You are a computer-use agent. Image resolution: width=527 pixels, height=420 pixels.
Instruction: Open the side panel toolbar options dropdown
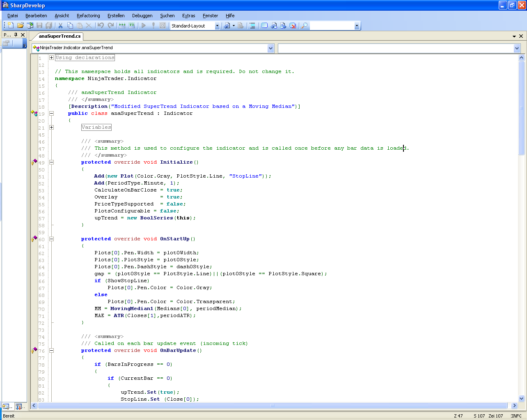[25, 45]
